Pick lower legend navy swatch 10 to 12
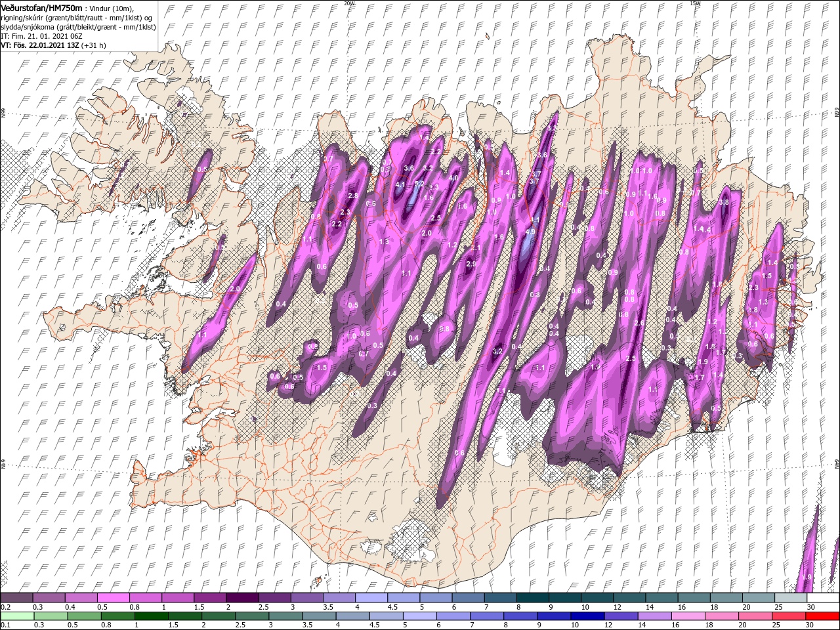This screenshot has width=840, height=630. 586,616
